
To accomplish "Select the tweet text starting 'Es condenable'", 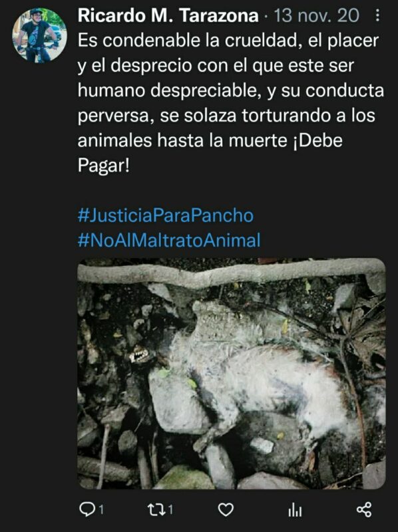I will [231, 103].
